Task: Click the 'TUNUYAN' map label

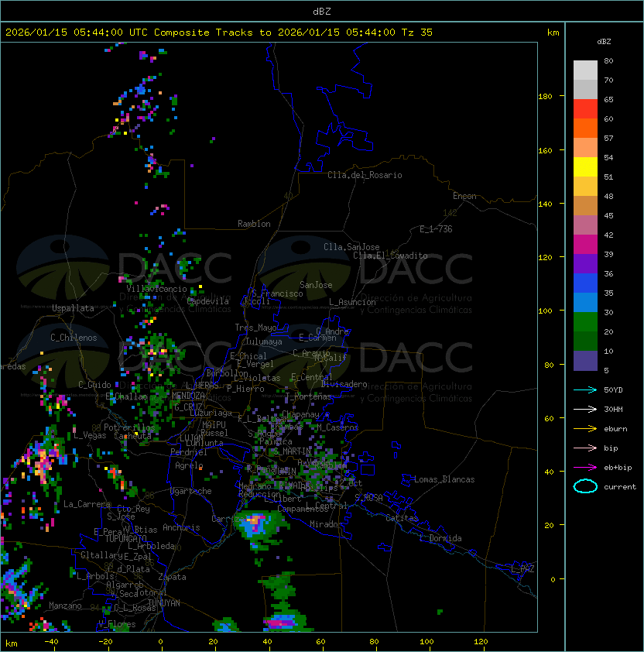Action: [164, 603]
